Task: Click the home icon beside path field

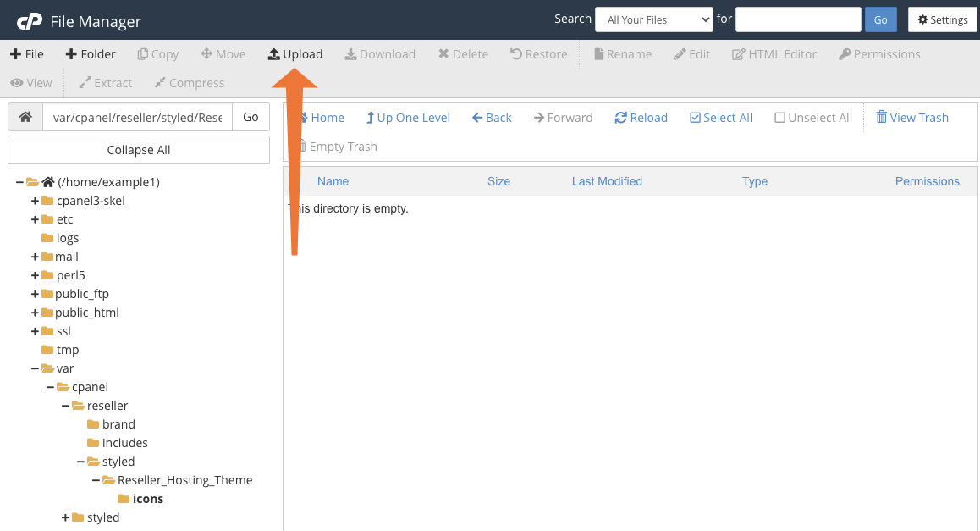Action: (x=25, y=118)
